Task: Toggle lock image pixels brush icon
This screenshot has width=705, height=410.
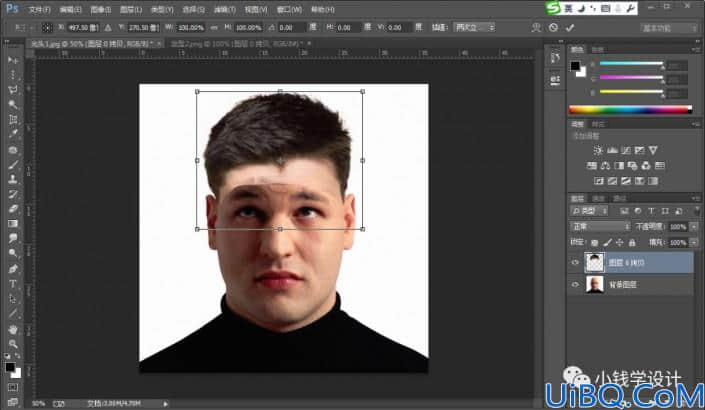Action: pos(607,243)
